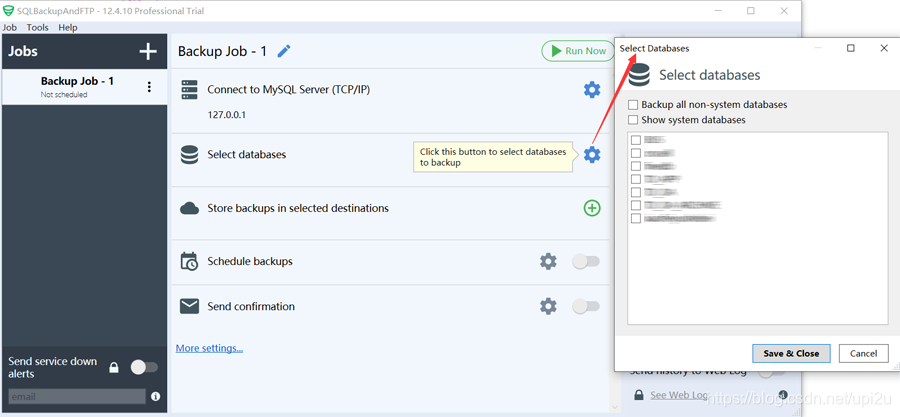The image size is (900, 417).
Task: Click calendar icon beside Schedule backups
Action: pyautogui.click(x=189, y=262)
